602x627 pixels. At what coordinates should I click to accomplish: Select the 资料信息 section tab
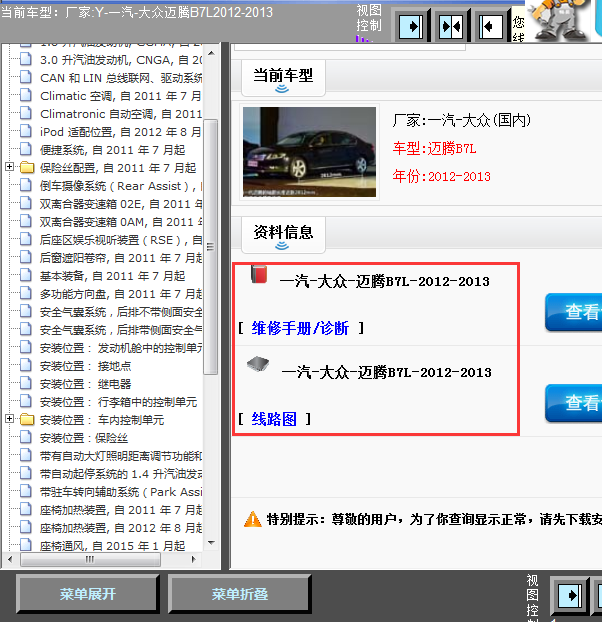[x=283, y=235]
